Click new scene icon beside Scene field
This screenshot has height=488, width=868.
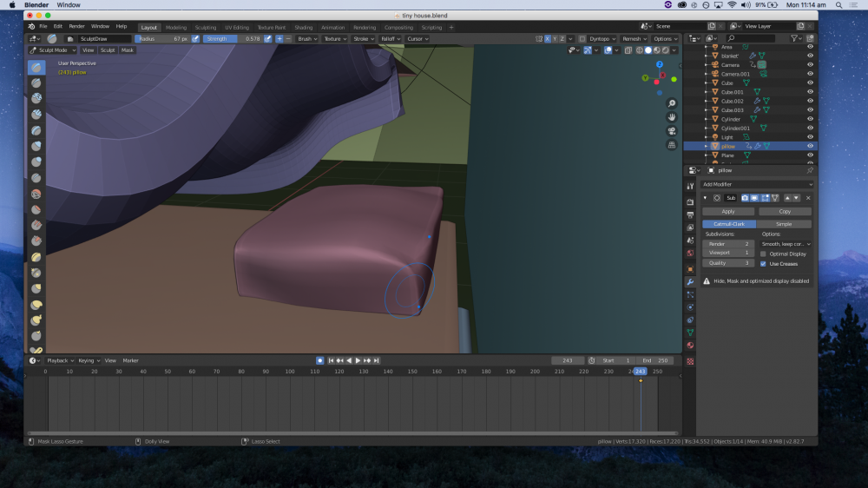[712, 26]
